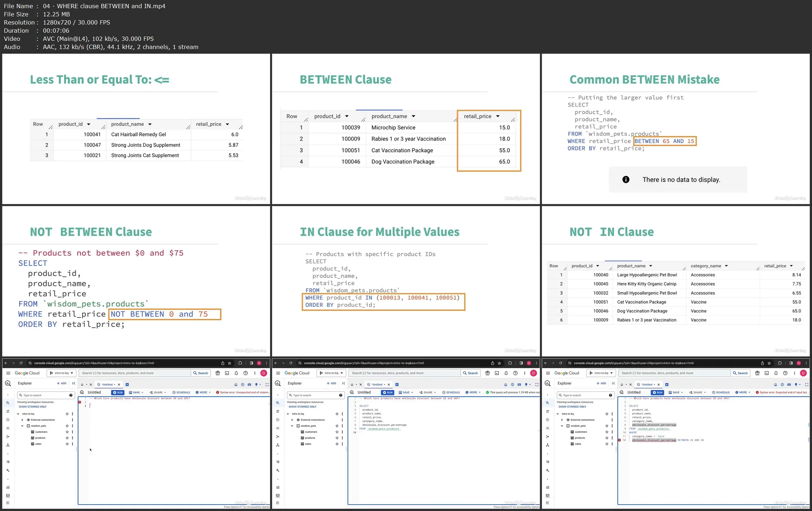The width and height of the screenshot is (812, 511).
Task: Click extensions puzzle icon in 1.29 KB frame browser
Action: pos(510,363)
